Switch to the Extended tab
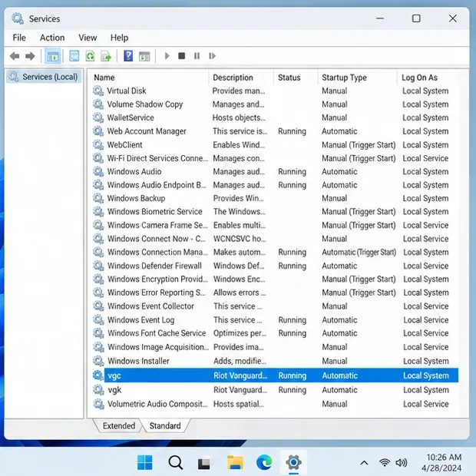 point(119,425)
